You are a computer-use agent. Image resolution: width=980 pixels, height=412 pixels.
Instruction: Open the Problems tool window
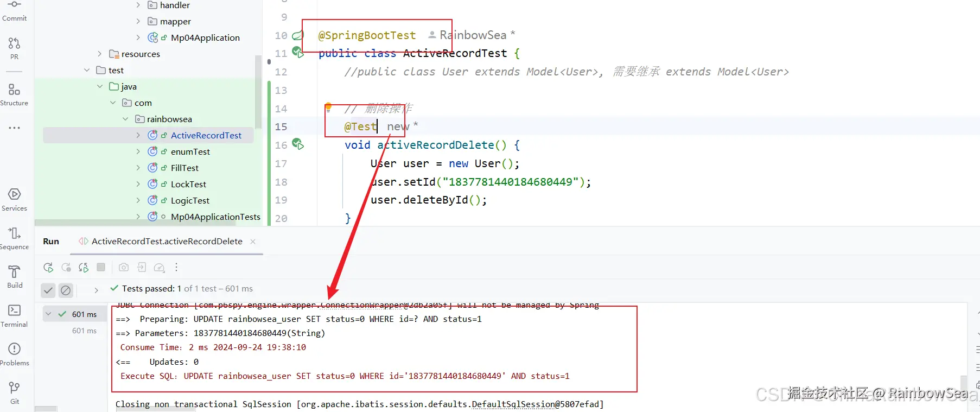14,354
